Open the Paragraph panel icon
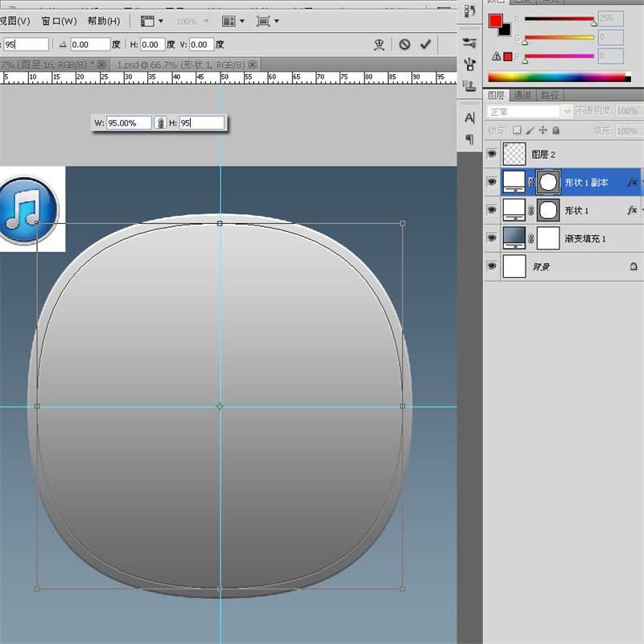Viewport: 644px width, 644px height. (x=470, y=140)
